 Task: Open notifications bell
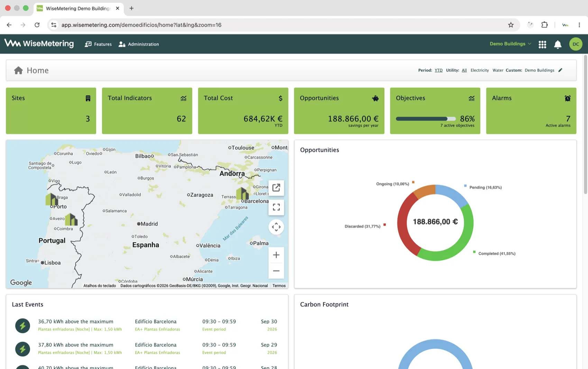(558, 44)
